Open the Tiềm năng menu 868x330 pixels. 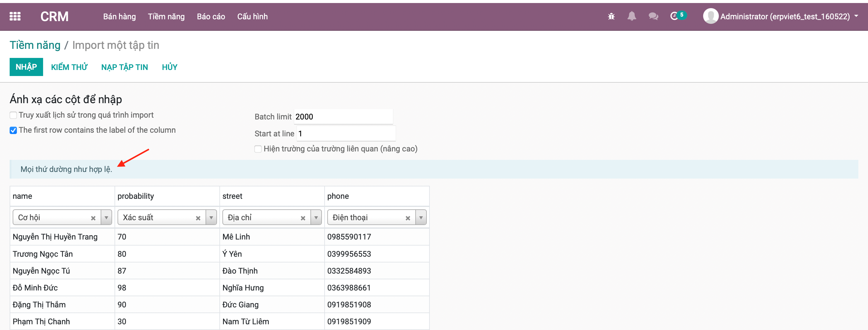click(x=166, y=17)
